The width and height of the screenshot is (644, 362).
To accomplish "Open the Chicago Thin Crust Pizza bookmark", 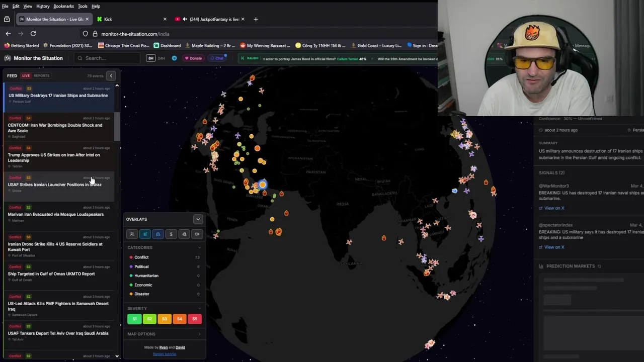I will [124, 45].
